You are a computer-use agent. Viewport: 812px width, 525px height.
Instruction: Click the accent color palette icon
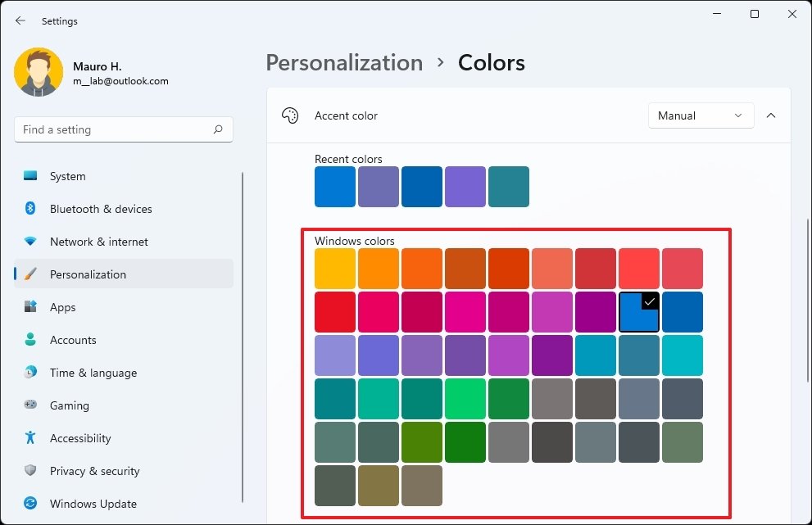(289, 115)
